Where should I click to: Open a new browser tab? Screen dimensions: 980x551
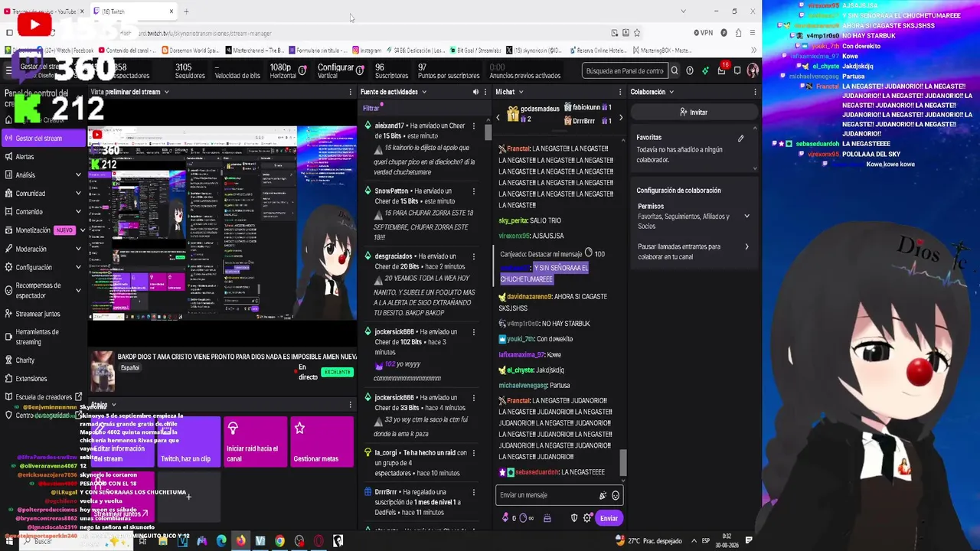tap(186, 11)
